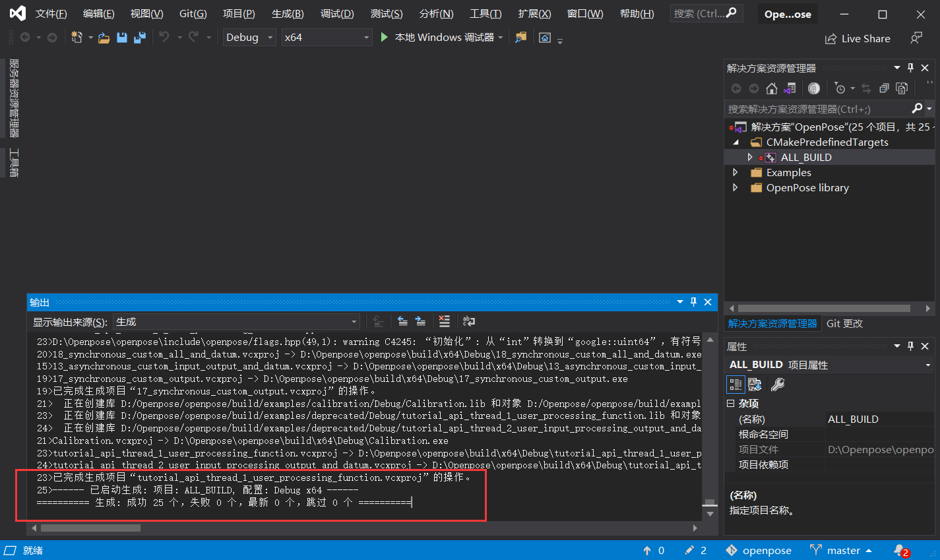Open the notifications bell in the status bar
This screenshot has width=940, height=560.
click(x=900, y=550)
